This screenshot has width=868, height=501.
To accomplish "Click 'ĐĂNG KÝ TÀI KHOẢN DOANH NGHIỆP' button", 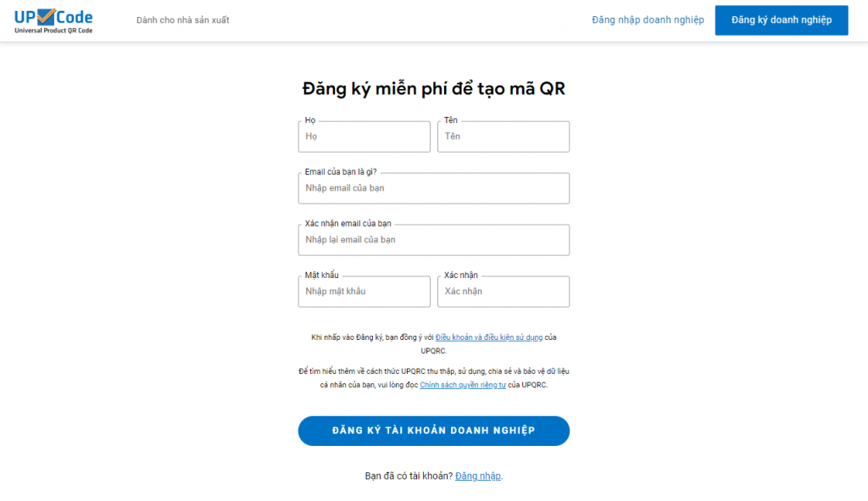I will pos(433,431).
